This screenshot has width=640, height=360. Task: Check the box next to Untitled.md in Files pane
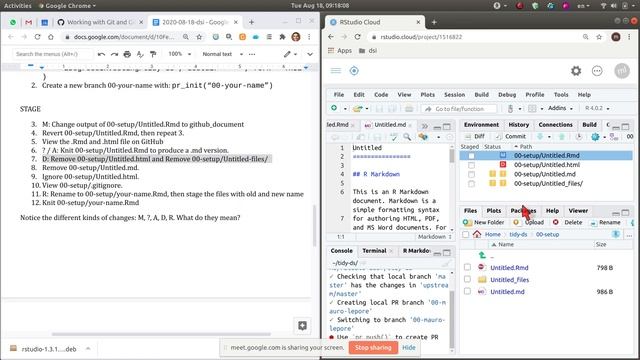click(467, 291)
